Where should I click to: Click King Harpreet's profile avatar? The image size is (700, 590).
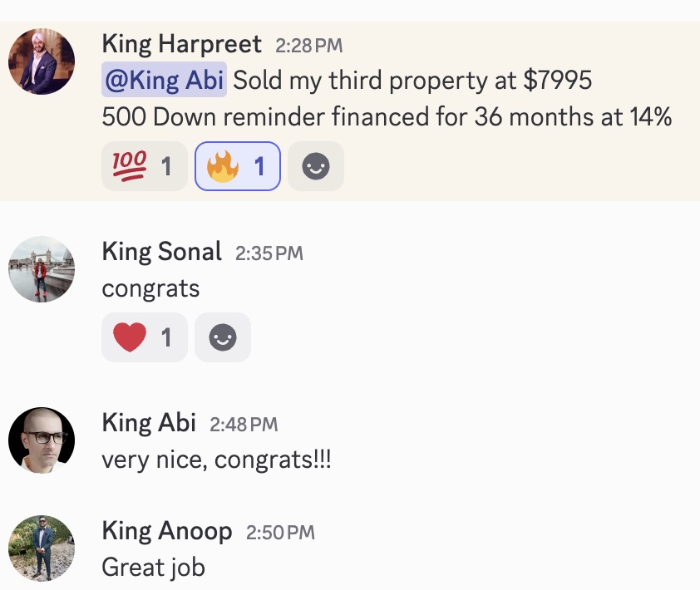click(42, 61)
